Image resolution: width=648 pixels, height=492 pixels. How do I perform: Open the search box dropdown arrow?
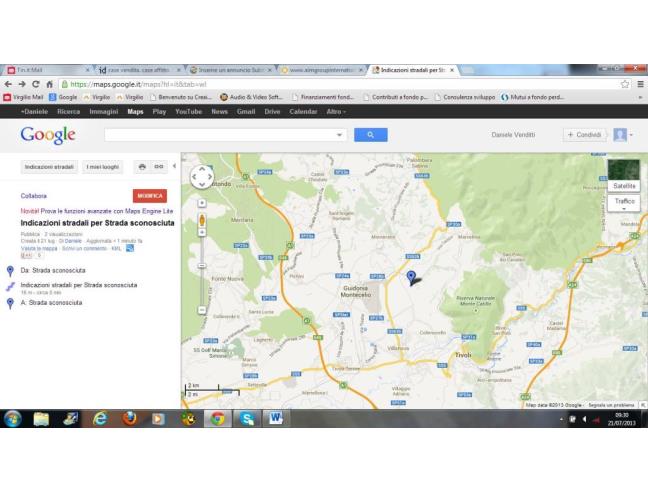point(340,134)
